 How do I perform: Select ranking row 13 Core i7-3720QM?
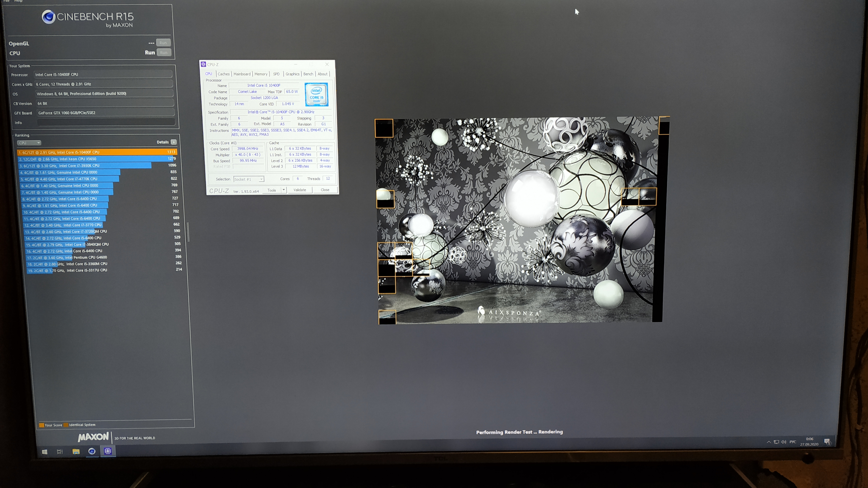pyautogui.click(x=102, y=232)
